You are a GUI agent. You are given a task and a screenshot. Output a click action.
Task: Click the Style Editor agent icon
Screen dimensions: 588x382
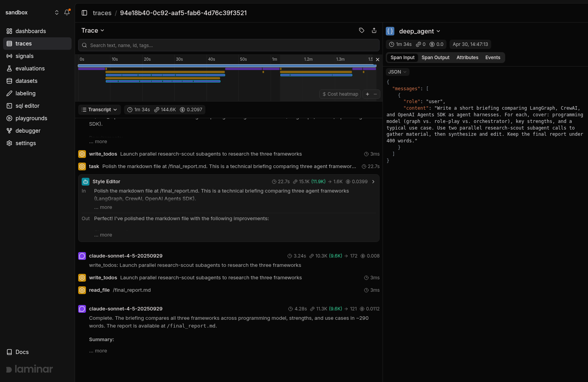click(x=86, y=182)
